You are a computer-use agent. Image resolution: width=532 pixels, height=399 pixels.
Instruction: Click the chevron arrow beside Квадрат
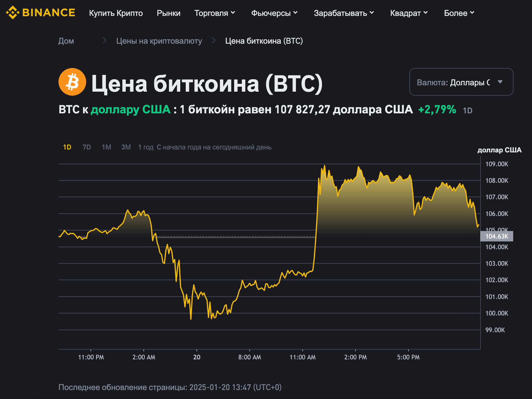(426, 13)
